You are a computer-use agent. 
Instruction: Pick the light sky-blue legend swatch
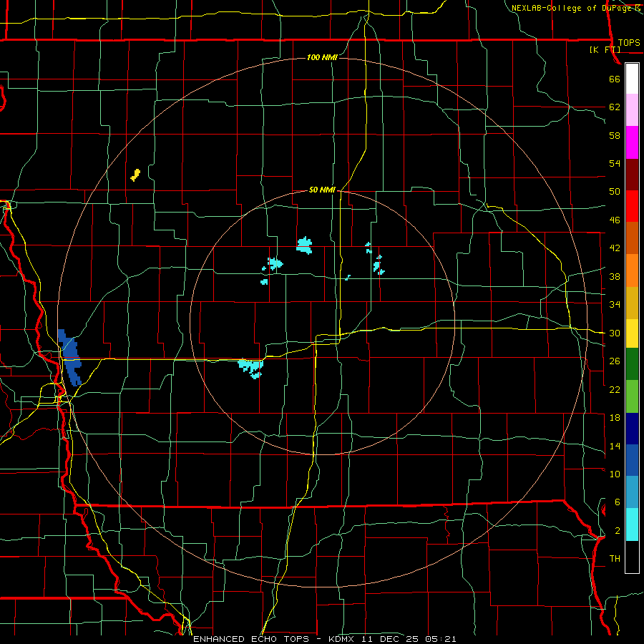(x=632, y=492)
